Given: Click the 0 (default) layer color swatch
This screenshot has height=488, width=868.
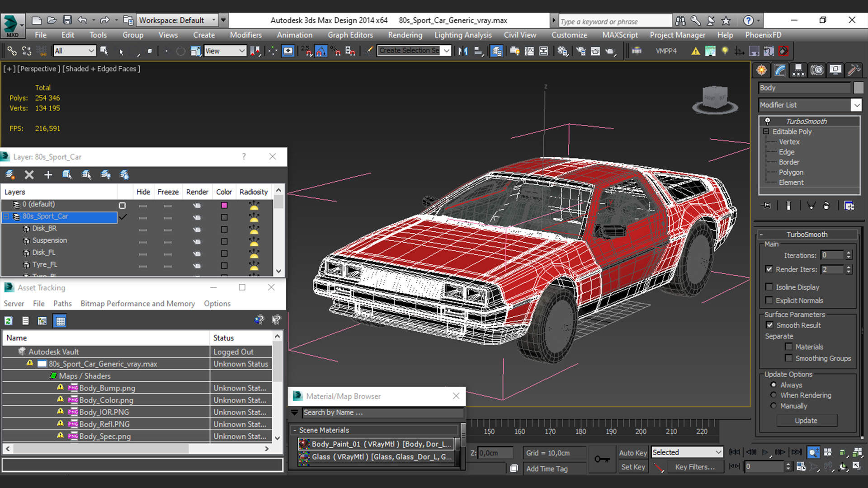Looking at the screenshot, I should coord(224,205).
